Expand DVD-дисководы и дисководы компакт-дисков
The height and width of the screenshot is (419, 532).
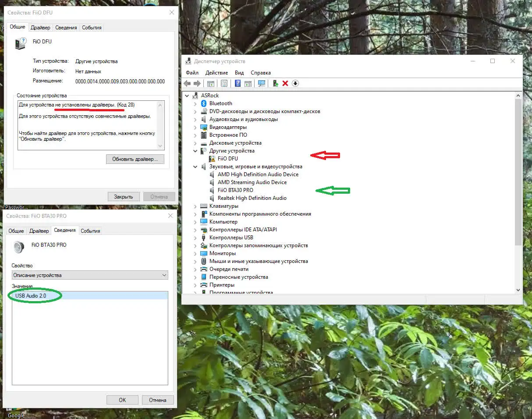click(x=195, y=111)
